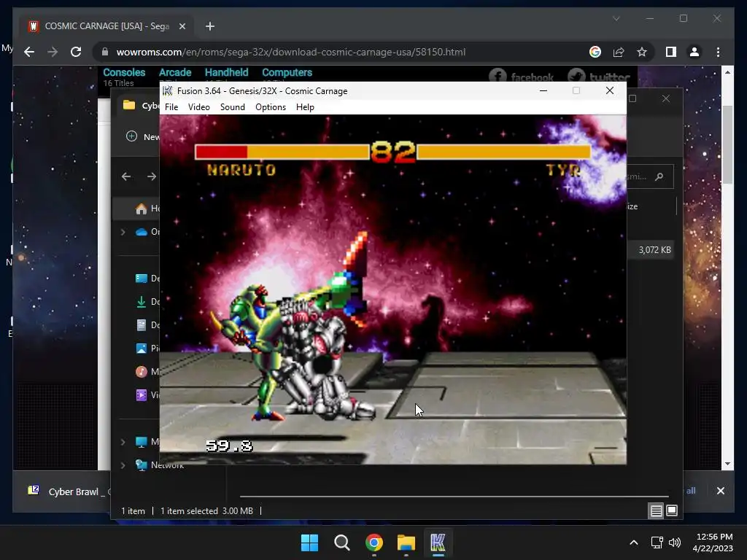The height and width of the screenshot is (560, 747).
Task: Open File Explorer from taskbar
Action: click(406, 542)
